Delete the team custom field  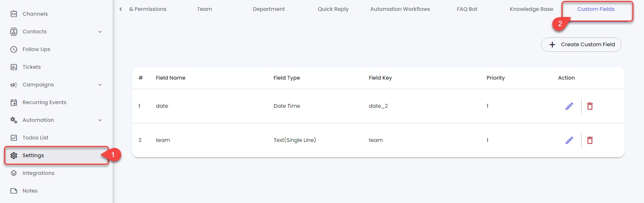[x=590, y=140]
